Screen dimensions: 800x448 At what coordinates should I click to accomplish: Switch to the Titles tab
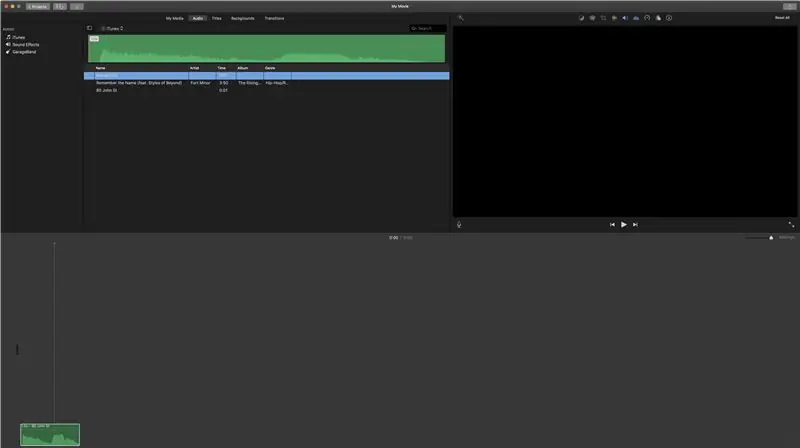pyautogui.click(x=216, y=18)
